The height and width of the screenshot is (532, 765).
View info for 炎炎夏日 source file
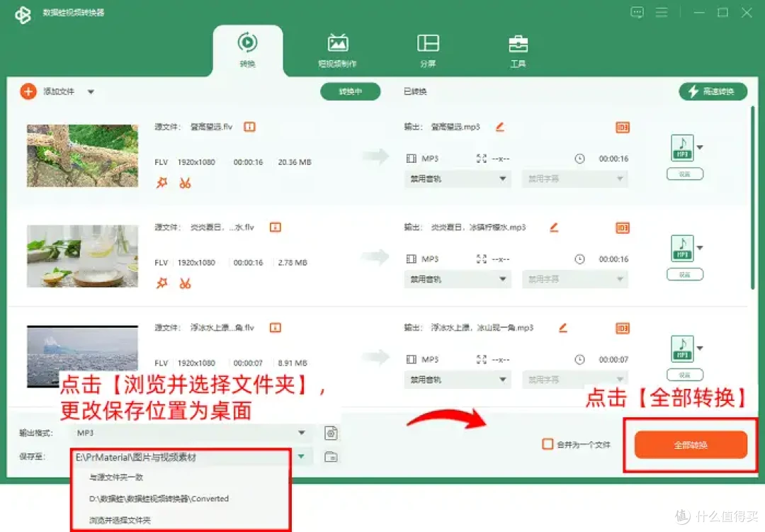(x=275, y=227)
